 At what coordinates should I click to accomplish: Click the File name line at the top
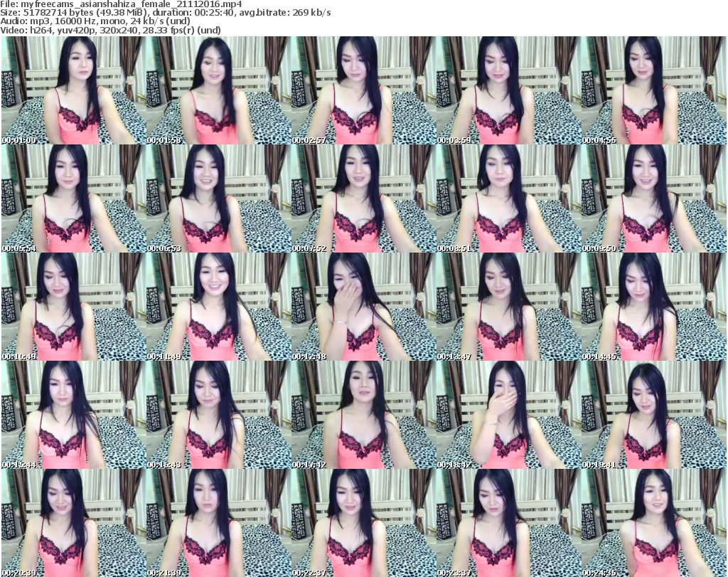[121, 4]
